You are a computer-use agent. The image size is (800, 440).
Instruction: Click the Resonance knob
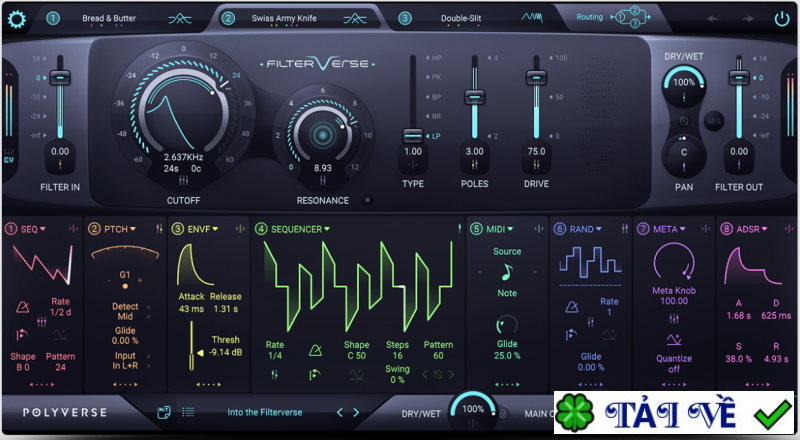point(322,135)
